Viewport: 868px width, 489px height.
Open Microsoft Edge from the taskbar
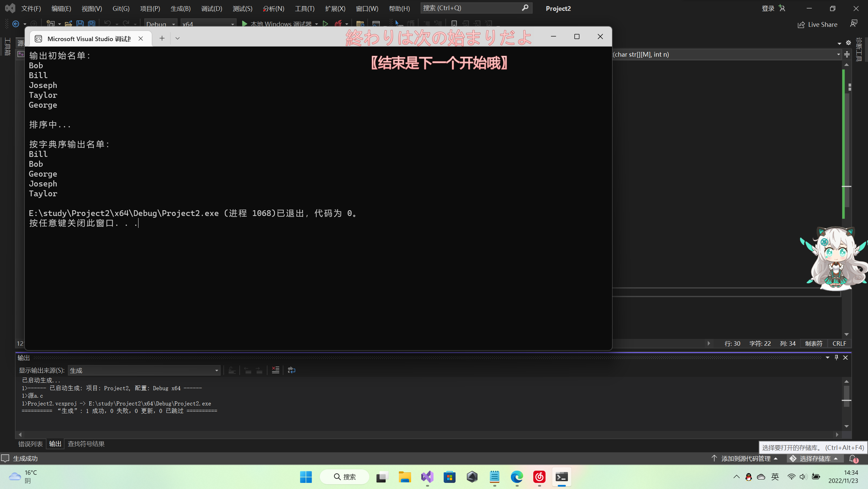[517, 477]
